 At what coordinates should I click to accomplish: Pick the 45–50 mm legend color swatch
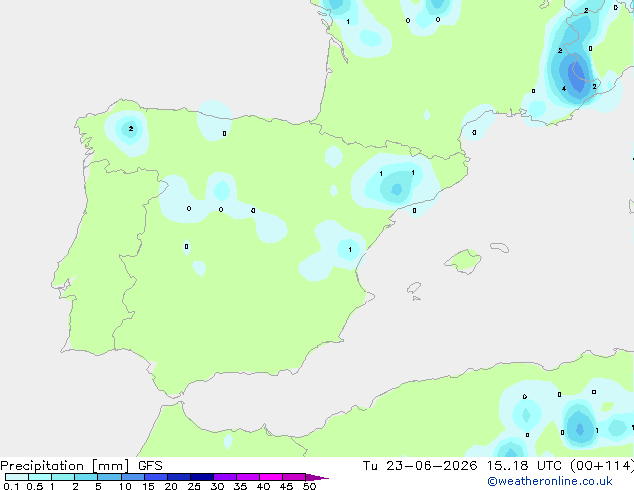pos(294,477)
